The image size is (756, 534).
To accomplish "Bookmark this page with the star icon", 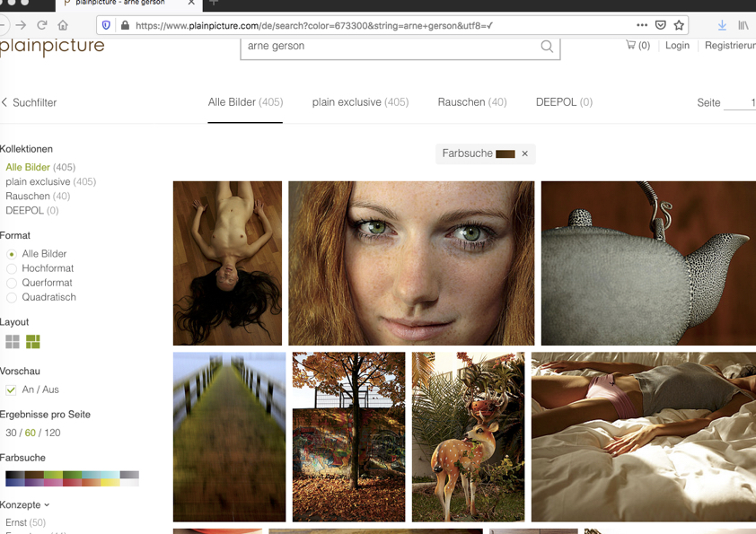I will coord(679,25).
